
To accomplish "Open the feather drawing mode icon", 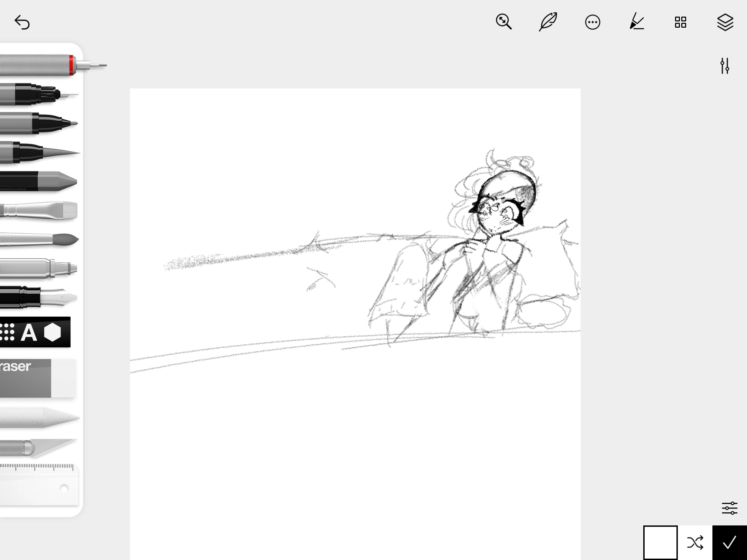I will click(548, 22).
